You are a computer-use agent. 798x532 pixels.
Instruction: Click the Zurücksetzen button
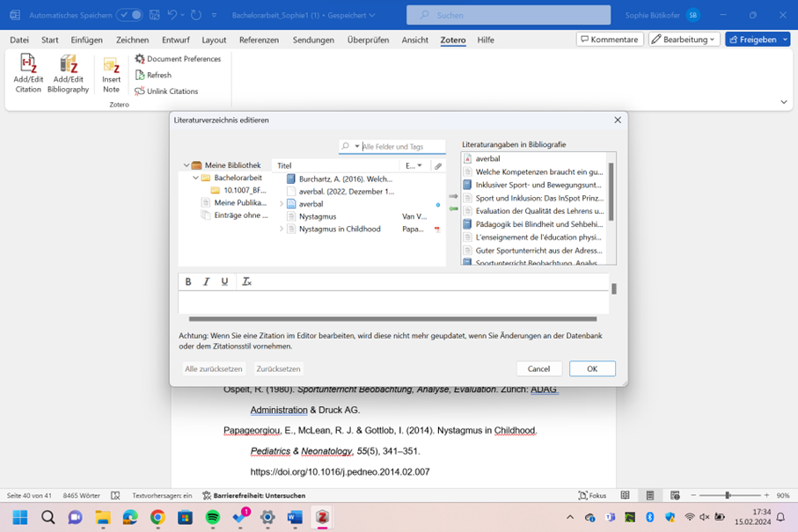[278, 368]
